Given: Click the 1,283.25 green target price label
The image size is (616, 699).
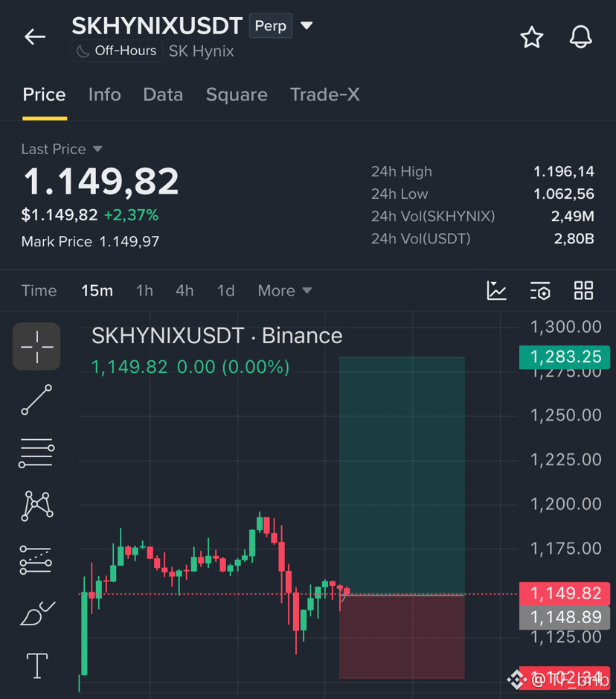Looking at the screenshot, I should (x=565, y=357).
